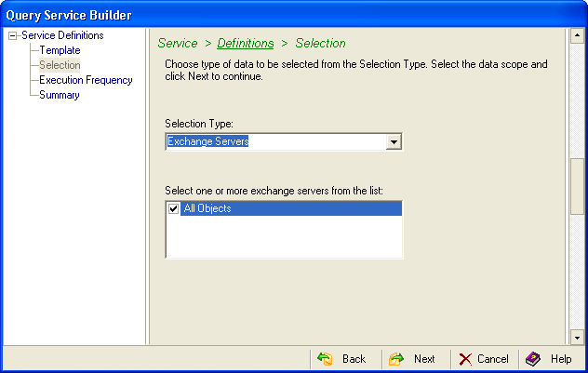Open the Selection Type dropdown arrow
The height and width of the screenshot is (373, 588).
(x=394, y=141)
